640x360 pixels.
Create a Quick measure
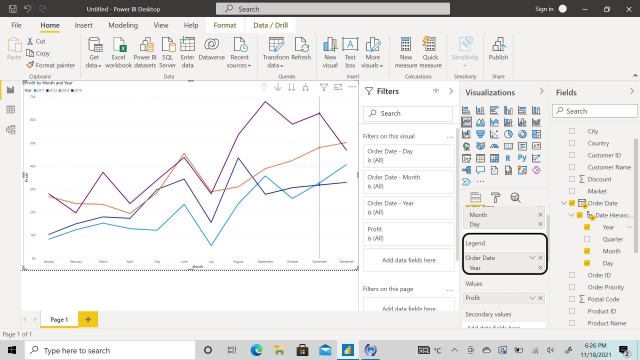coord(430,52)
